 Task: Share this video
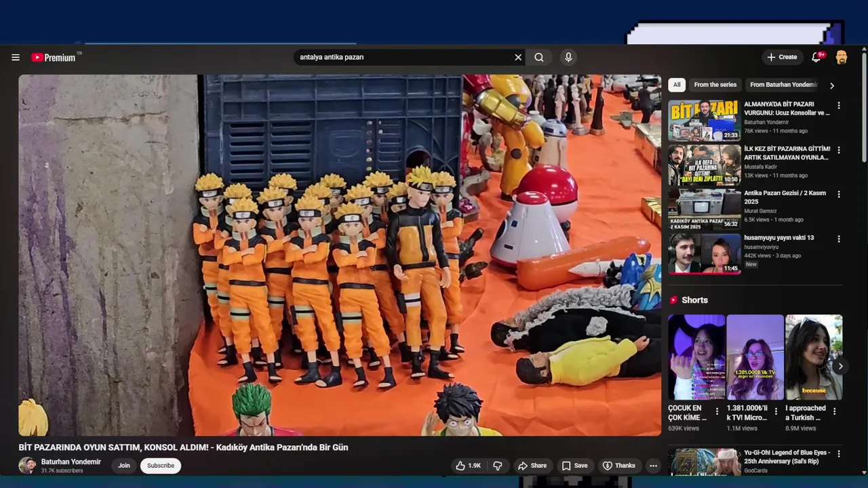tap(532, 466)
